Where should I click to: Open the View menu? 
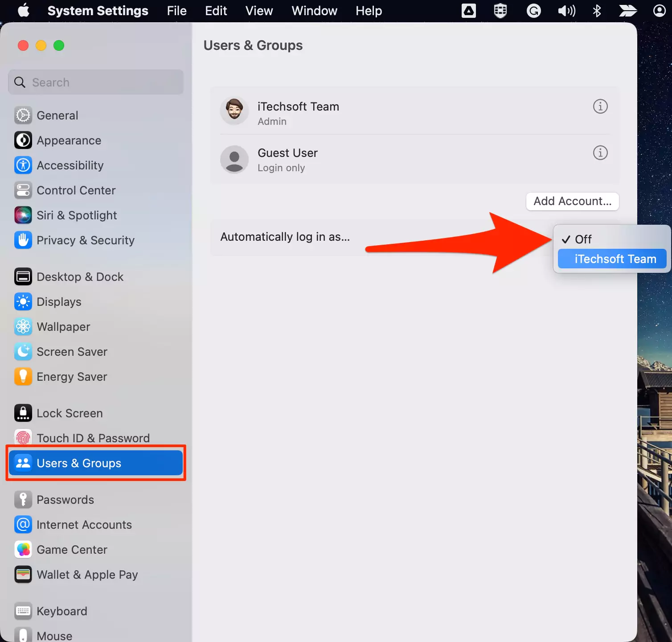point(259,11)
